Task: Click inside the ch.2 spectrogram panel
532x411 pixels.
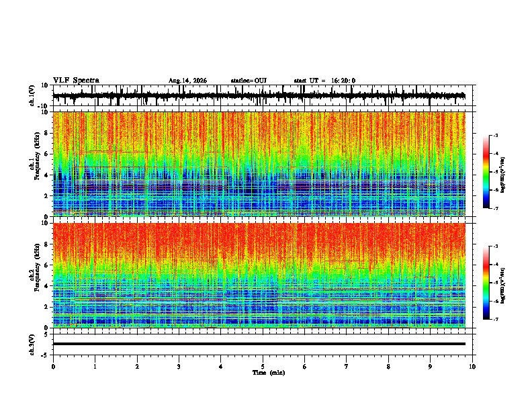Action: pos(259,275)
